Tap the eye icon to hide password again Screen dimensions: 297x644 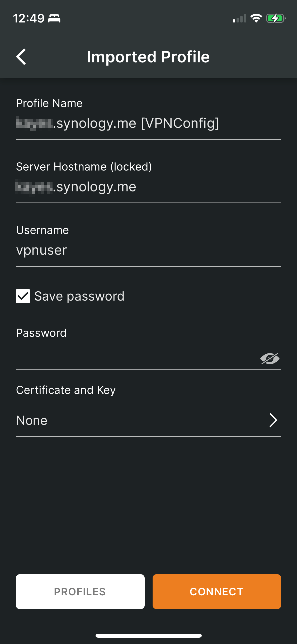(269, 358)
